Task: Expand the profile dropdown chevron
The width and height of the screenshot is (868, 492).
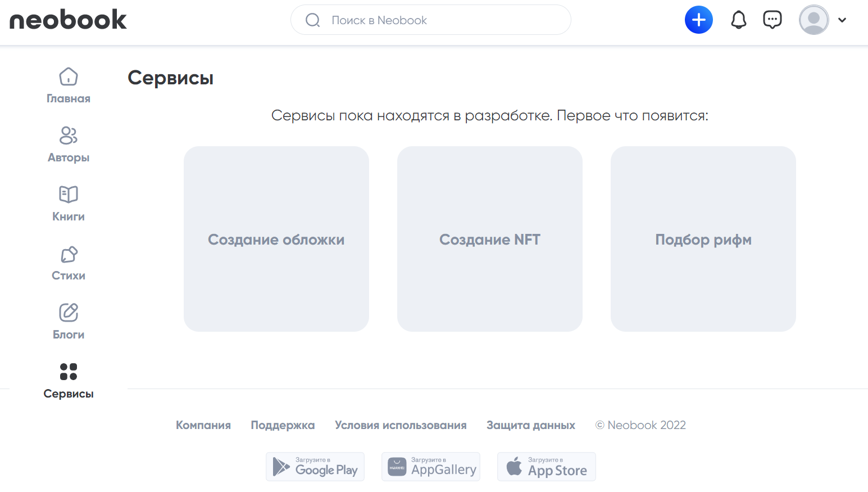Action: [842, 20]
